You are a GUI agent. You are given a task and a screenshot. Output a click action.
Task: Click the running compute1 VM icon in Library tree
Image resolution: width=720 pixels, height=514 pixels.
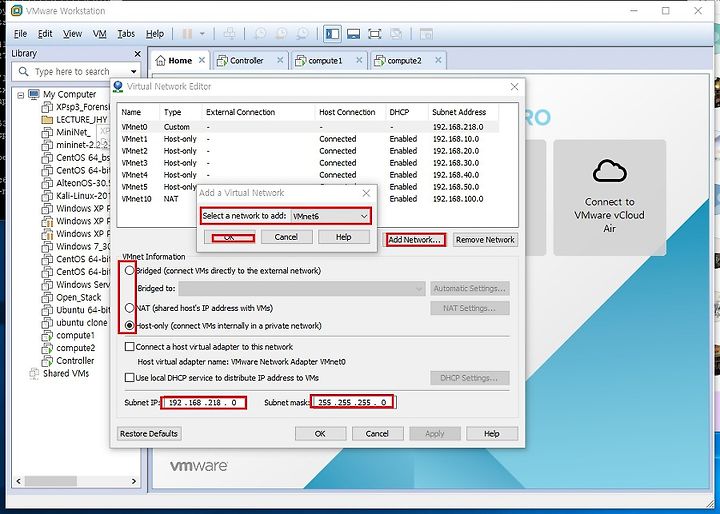(x=47, y=336)
